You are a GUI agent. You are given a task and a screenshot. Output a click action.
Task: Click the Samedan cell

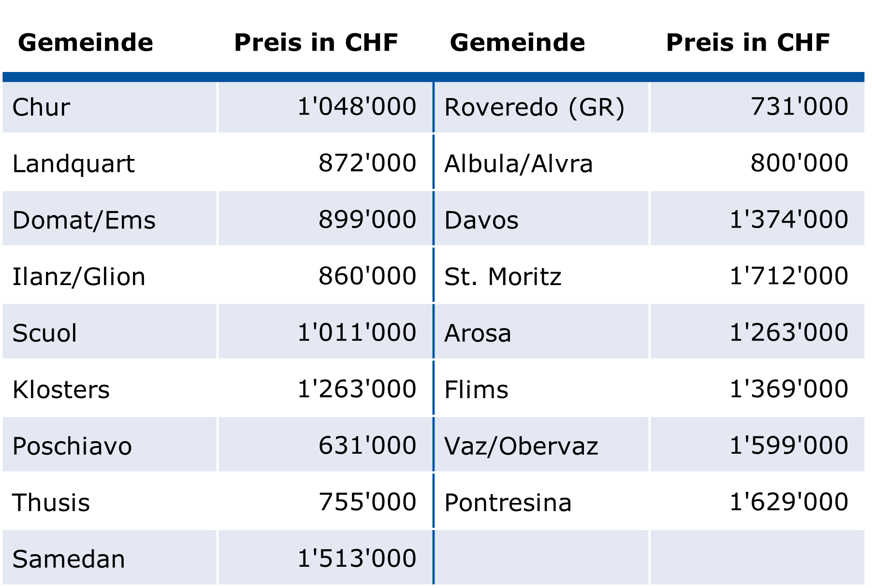(x=110, y=559)
